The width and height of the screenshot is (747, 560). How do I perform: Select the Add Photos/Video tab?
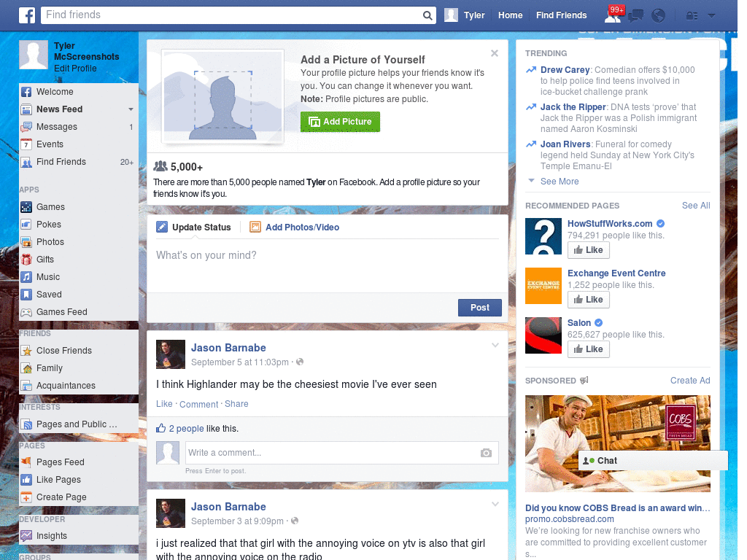(x=295, y=227)
